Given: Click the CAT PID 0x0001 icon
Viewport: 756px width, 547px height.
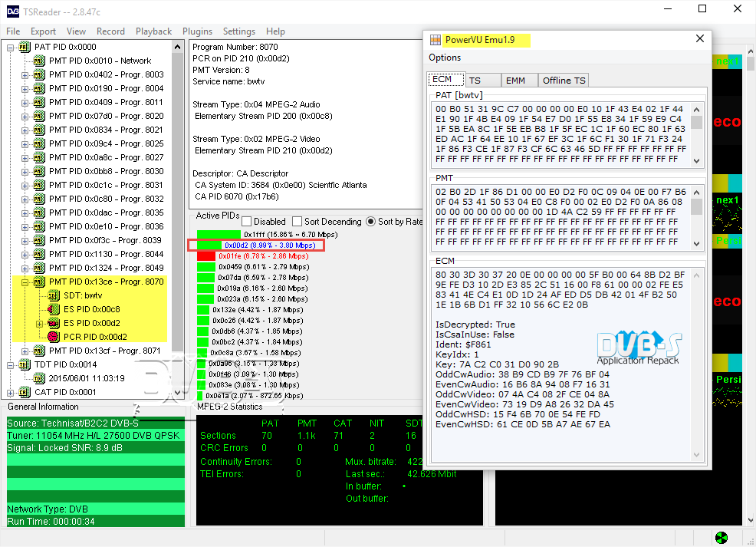Looking at the screenshot, I should pyautogui.click(x=24, y=392).
